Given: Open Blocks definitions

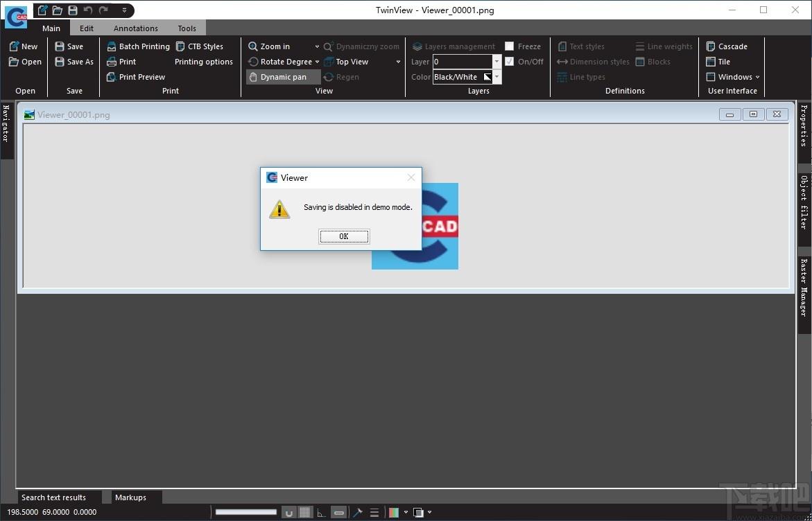Looking at the screenshot, I should (653, 62).
